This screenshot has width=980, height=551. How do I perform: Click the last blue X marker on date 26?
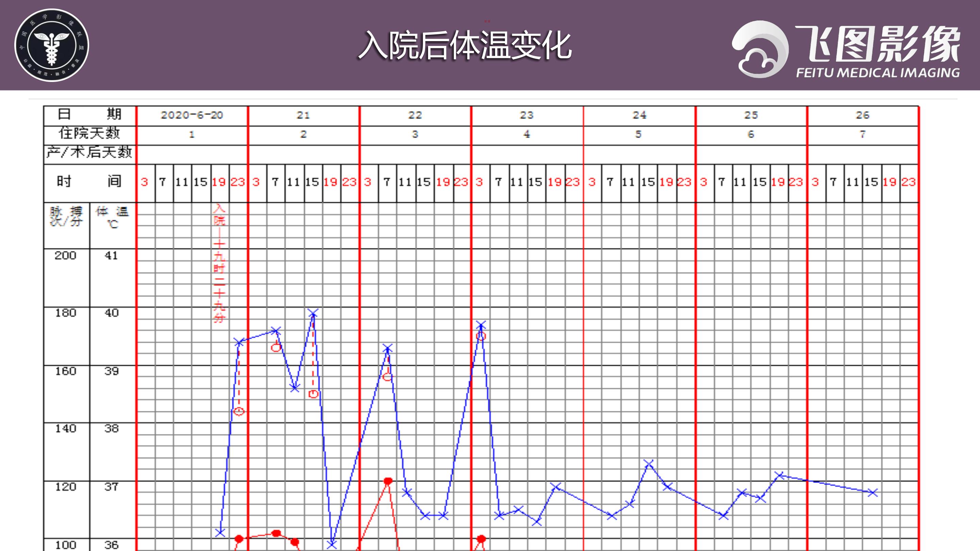click(872, 492)
